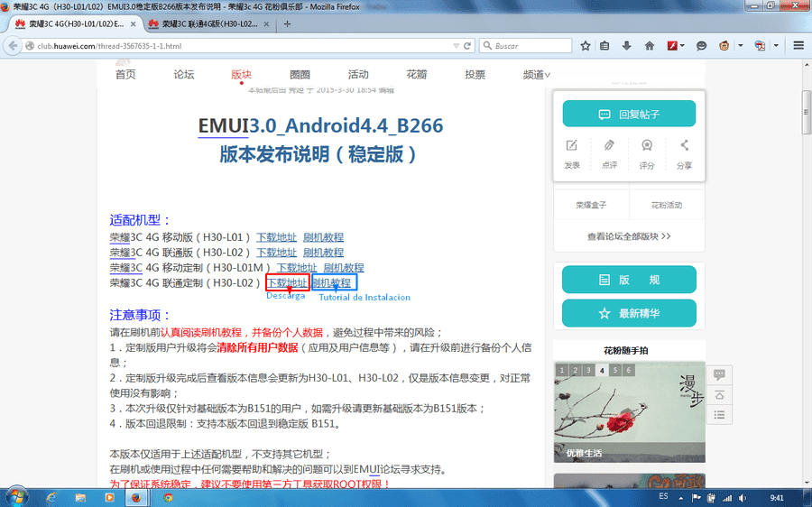Open the chat bubble toolbar icon
The image size is (812, 507).
tap(701, 46)
